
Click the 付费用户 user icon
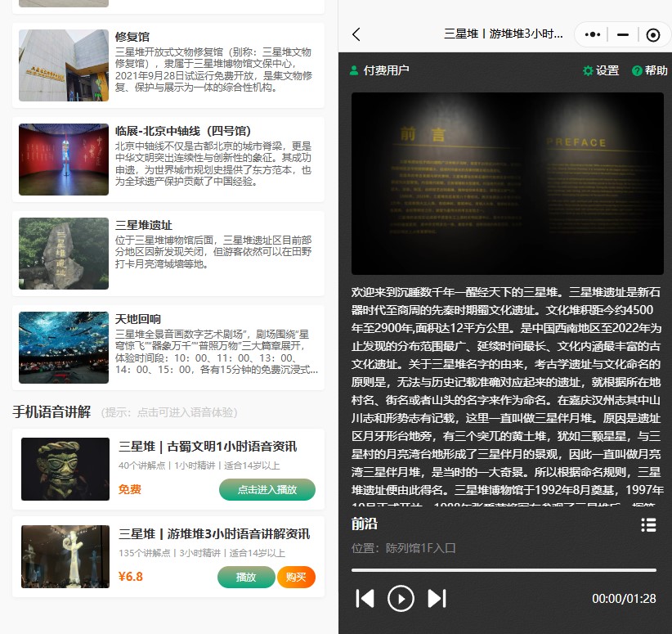tap(354, 70)
